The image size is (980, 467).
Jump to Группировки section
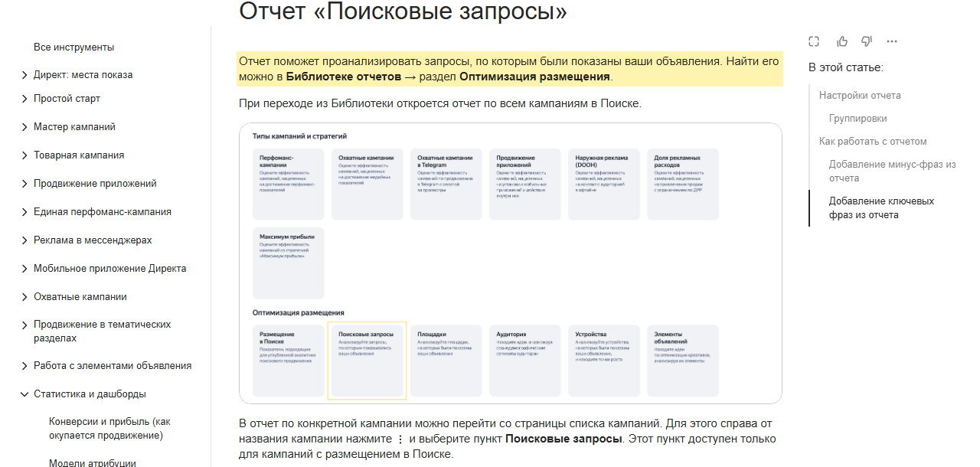tap(858, 119)
